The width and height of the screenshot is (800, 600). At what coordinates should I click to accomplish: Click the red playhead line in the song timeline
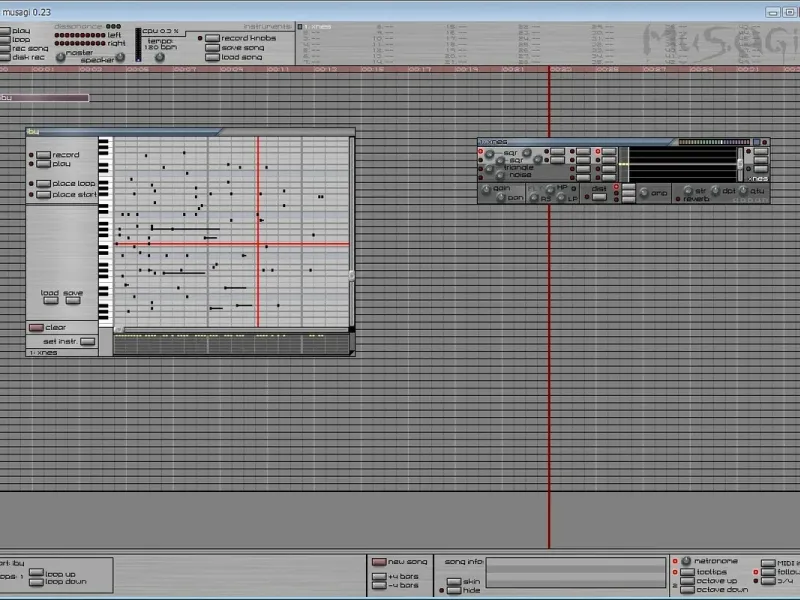coord(549,306)
